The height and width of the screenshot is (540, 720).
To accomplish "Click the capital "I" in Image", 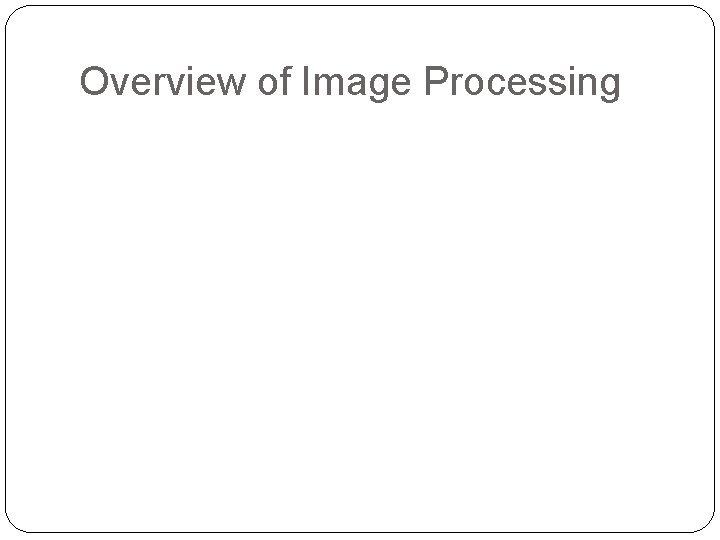I will click(305, 81).
